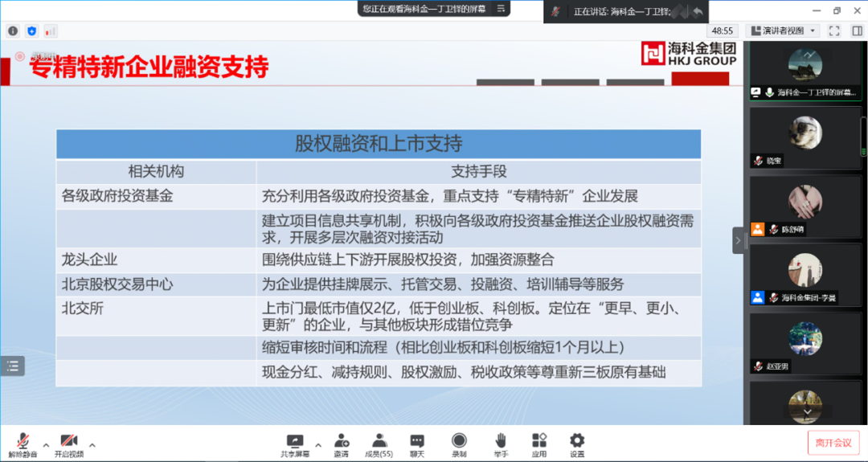Collapse the video thumbnails panel arrow

(738, 240)
